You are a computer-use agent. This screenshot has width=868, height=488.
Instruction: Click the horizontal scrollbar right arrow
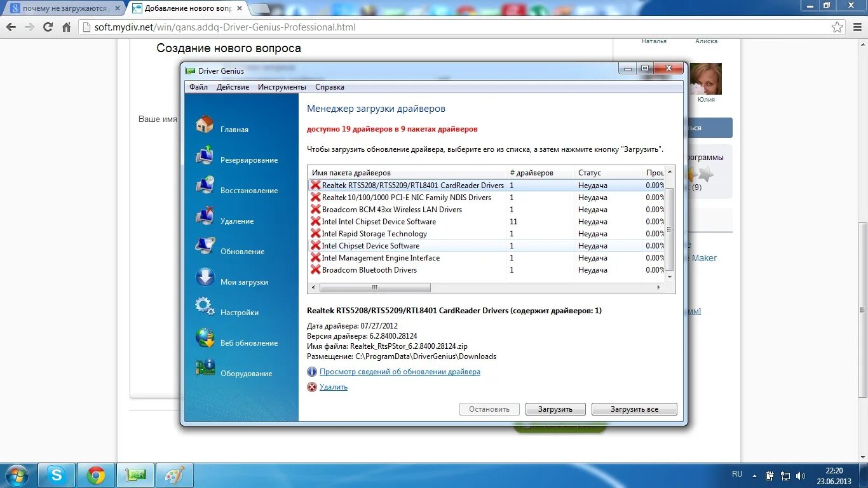(659, 287)
